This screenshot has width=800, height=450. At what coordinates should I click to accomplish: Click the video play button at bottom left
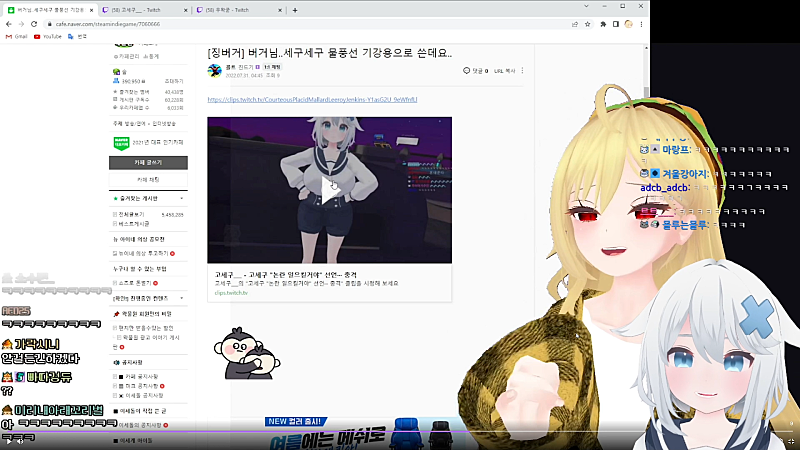pyautogui.click(x=8, y=441)
